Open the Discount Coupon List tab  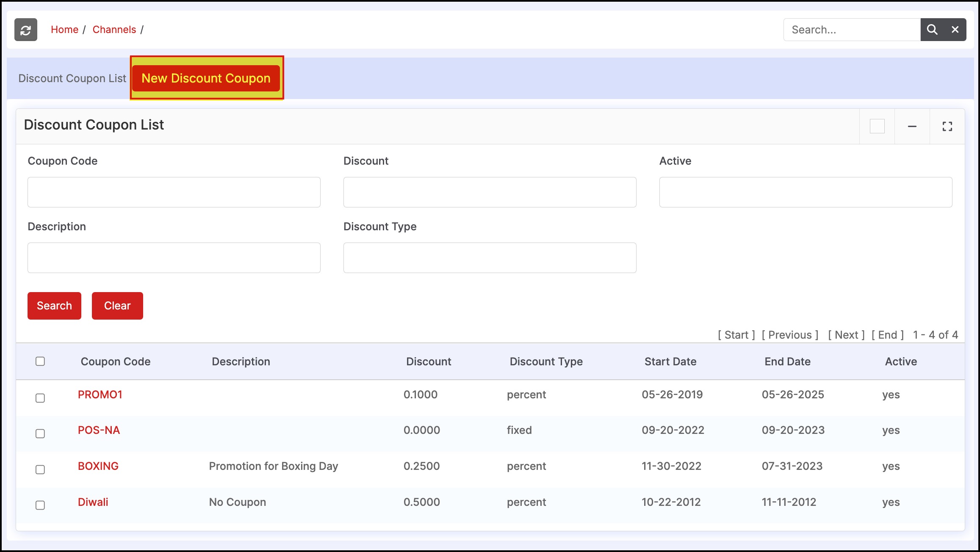click(72, 78)
